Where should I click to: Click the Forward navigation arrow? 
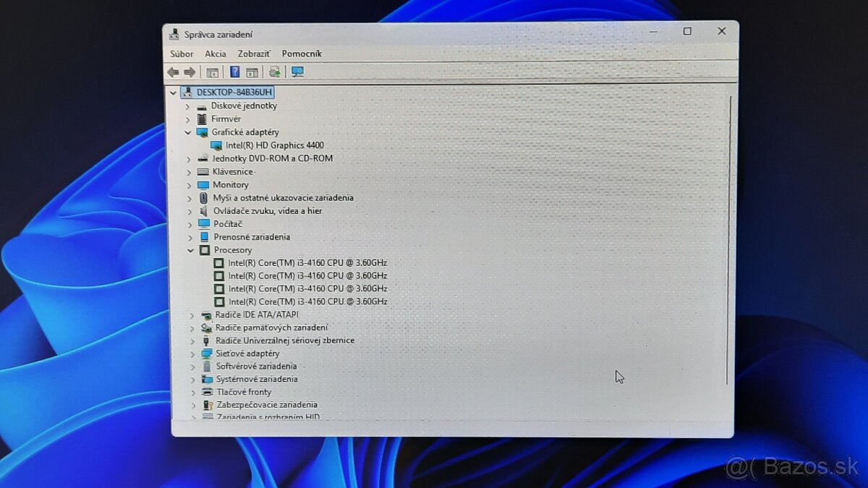tap(189, 72)
